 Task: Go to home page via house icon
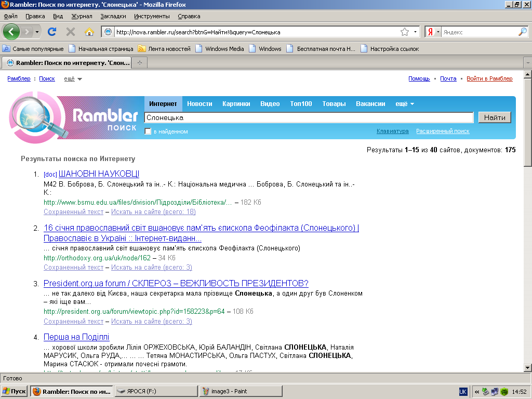89,32
